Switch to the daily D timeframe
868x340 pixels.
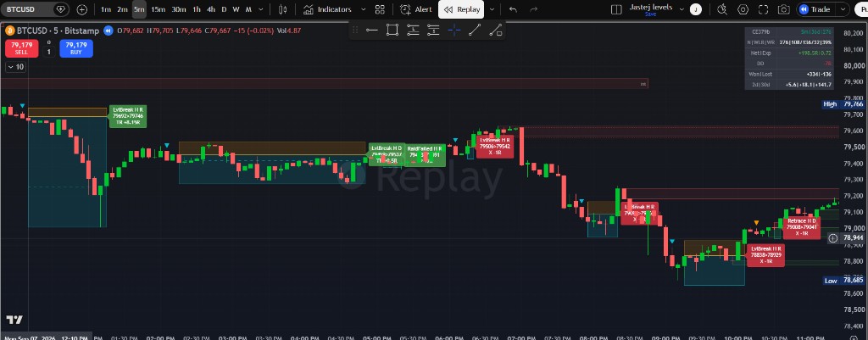coord(224,9)
